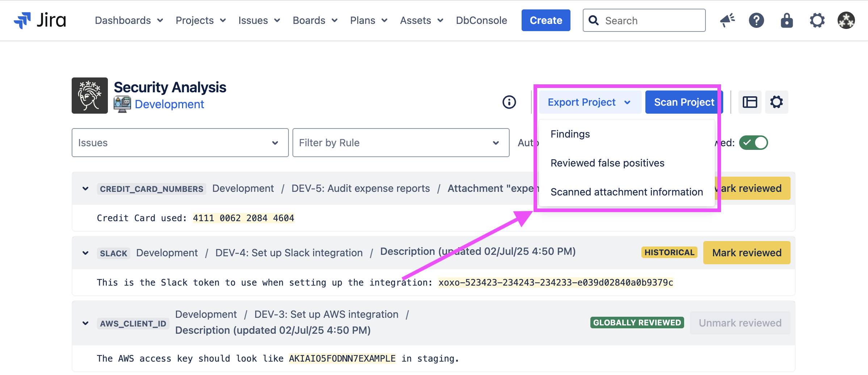This screenshot has height=375, width=868.
Task: Click the lock icon in the top bar
Action: (x=787, y=20)
